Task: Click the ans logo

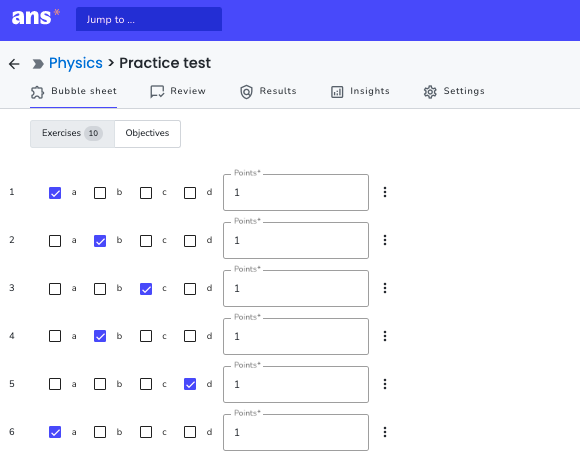Action: 36,17
